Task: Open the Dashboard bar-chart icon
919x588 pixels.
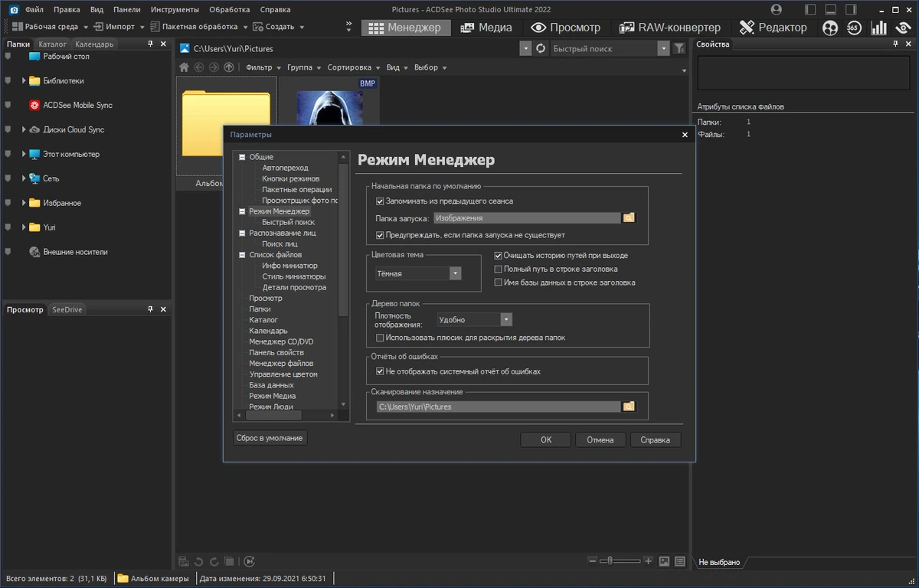Action: tap(880, 28)
